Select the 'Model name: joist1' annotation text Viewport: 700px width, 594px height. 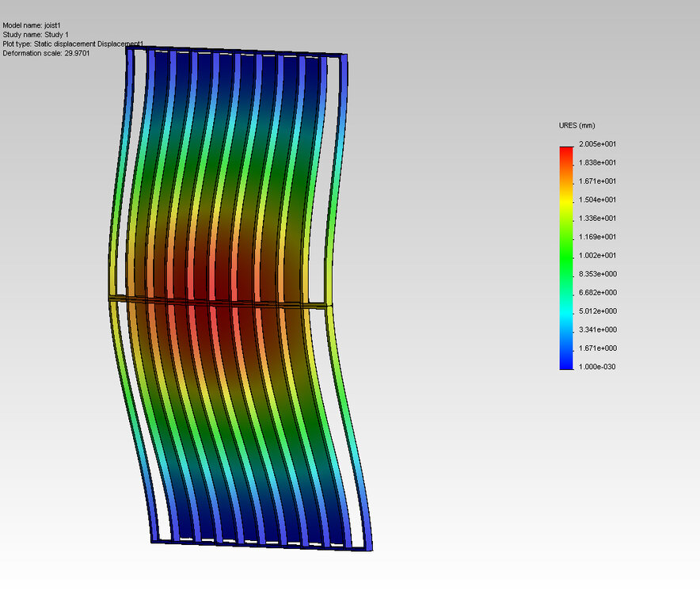(32, 26)
